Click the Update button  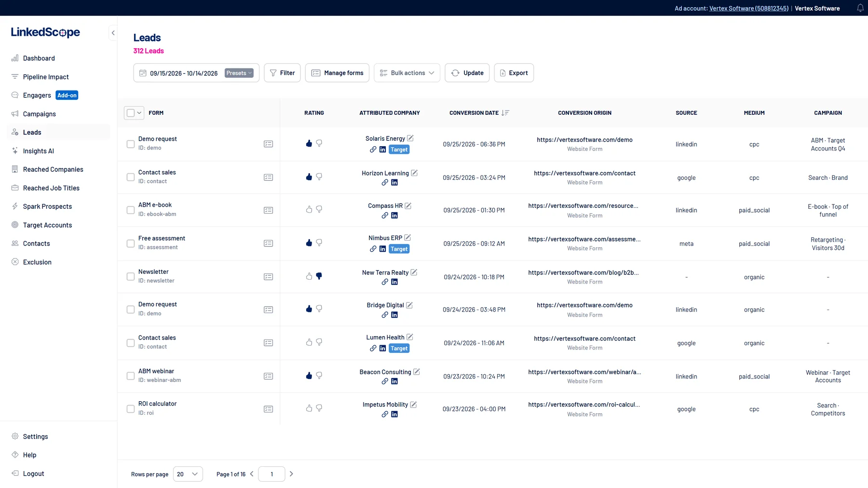(x=467, y=73)
